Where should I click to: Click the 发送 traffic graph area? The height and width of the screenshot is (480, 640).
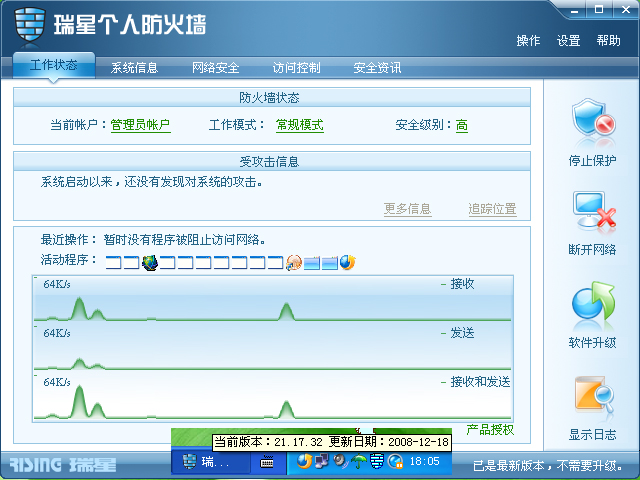(x=273, y=348)
